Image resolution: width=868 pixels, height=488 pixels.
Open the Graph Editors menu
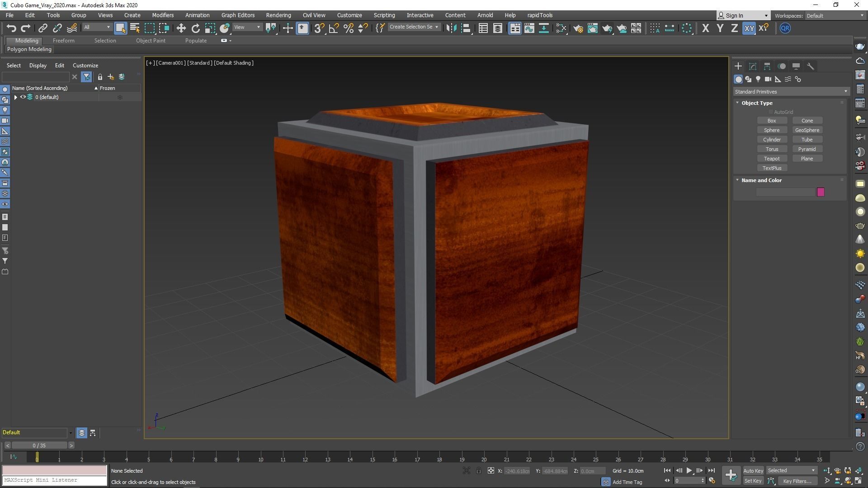(238, 15)
